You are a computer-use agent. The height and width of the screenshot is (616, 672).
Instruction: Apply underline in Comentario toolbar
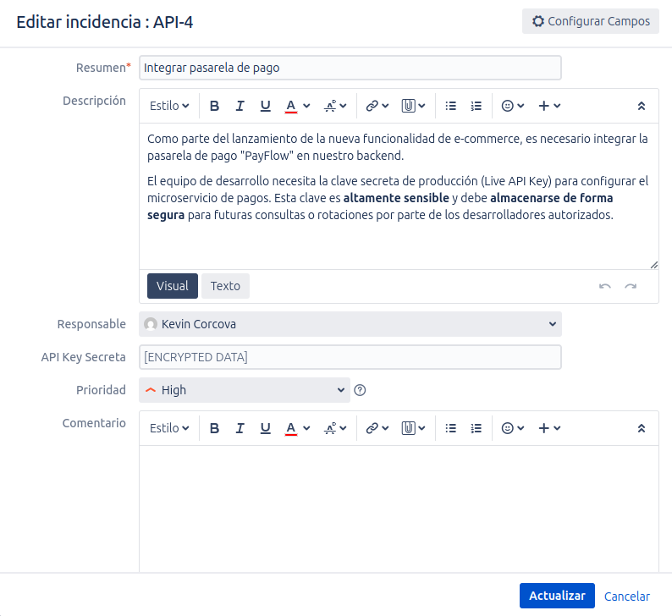point(265,428)
